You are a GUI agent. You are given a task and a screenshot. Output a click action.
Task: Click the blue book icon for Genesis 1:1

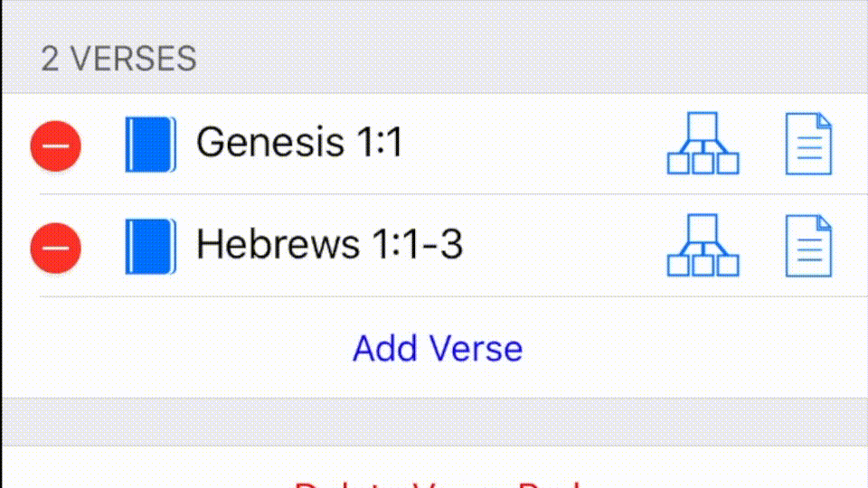148,145
